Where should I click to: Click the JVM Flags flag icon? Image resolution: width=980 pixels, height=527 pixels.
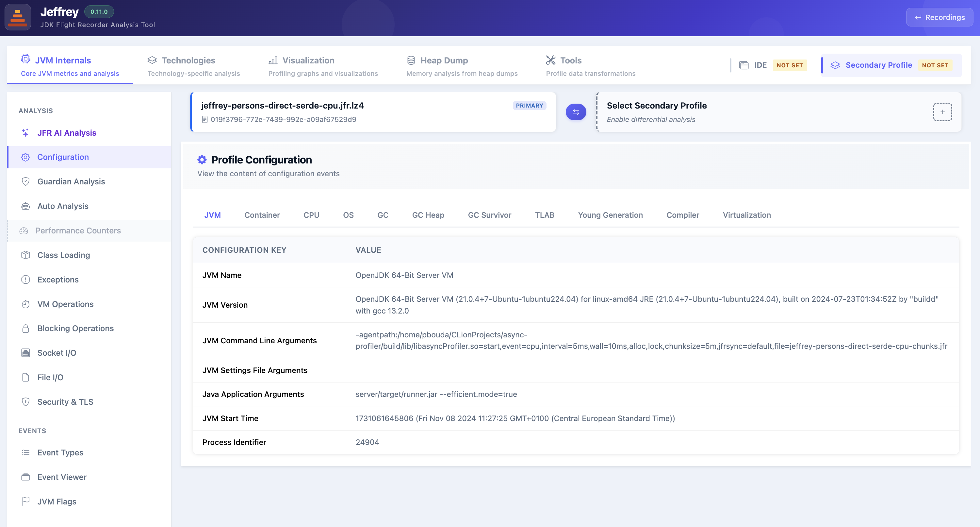[25, 501]
